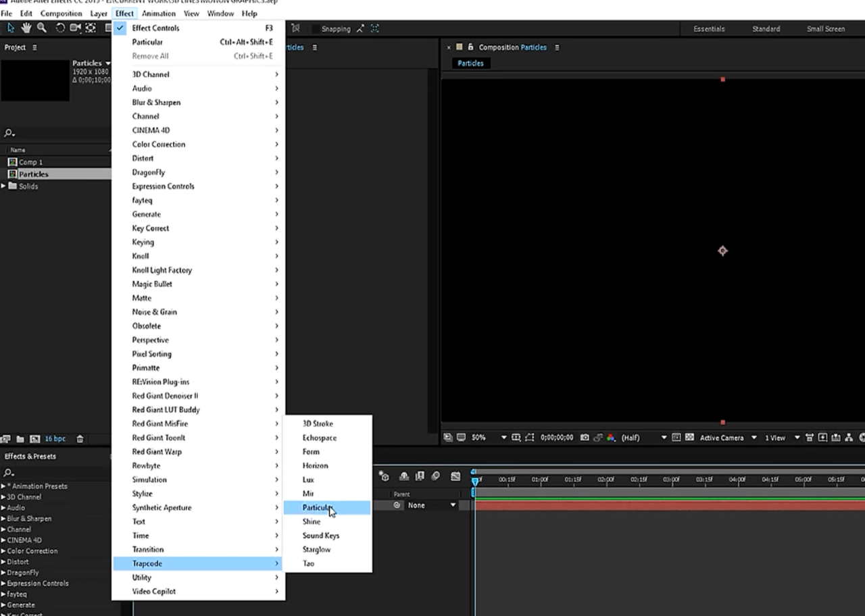
Task: Open Video Copilot effects submenu
Action: tap(198, 591)
